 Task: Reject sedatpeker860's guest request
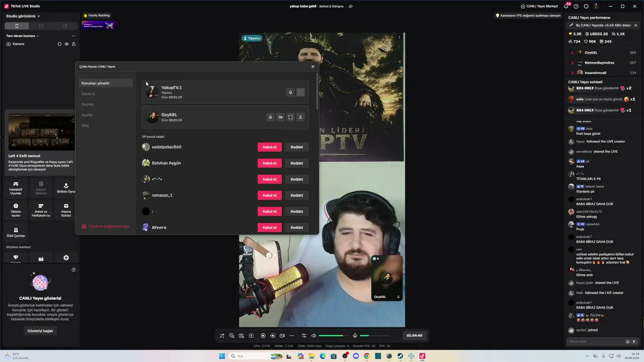(297, 147)
